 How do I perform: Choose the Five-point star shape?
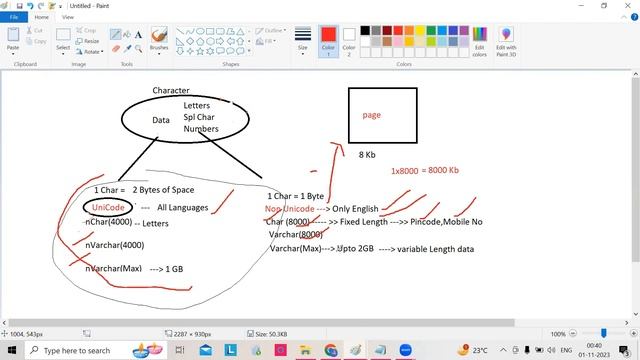(x=200, y=51)
